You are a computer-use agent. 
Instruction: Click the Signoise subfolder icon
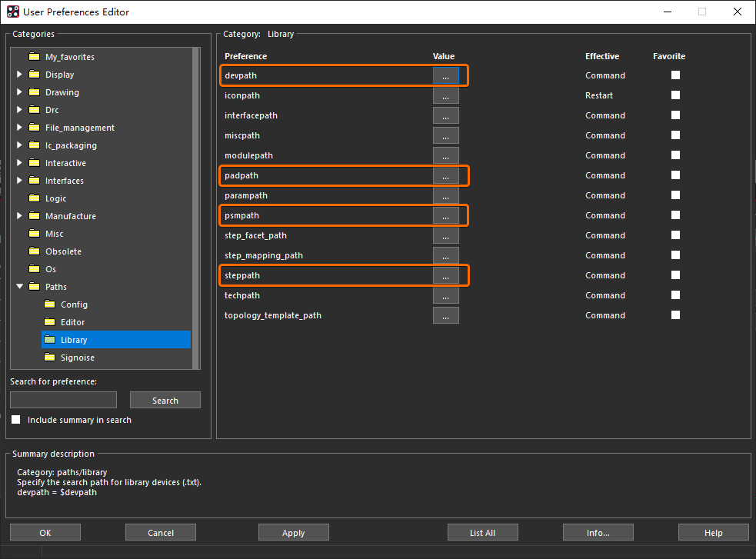[x=49, y=358]
